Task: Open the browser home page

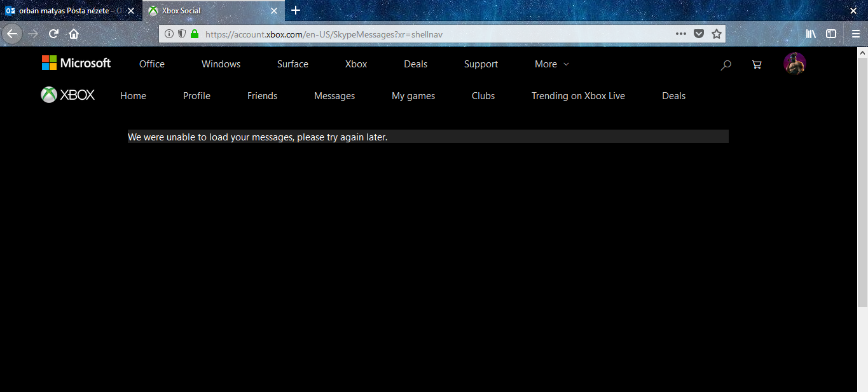Action: point(74,34)
